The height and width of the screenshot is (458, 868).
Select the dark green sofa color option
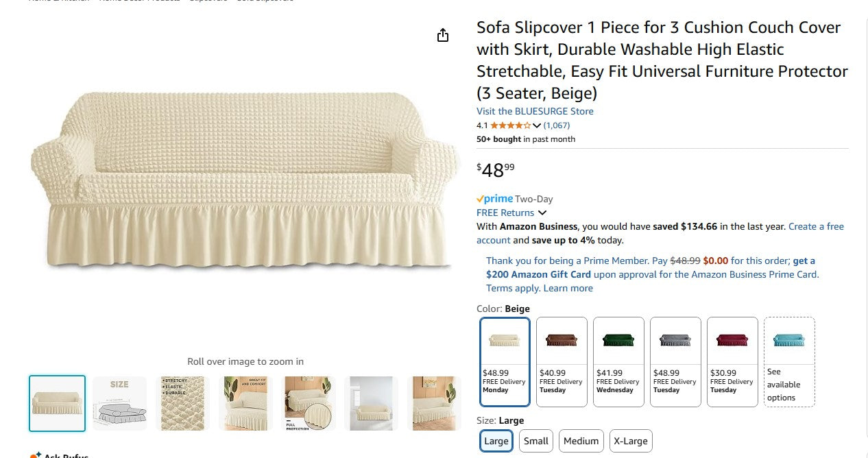click(x=618, y=341)
